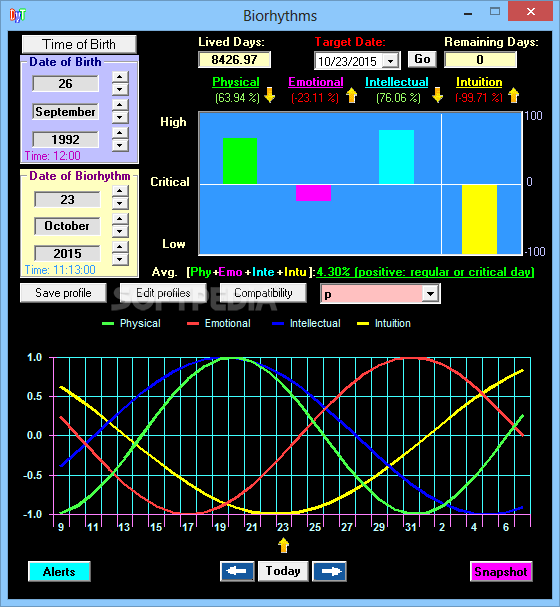Click the 'Time: 12:00' birth time text
Screen dimensions: 560x607
[x=53, y=156]
